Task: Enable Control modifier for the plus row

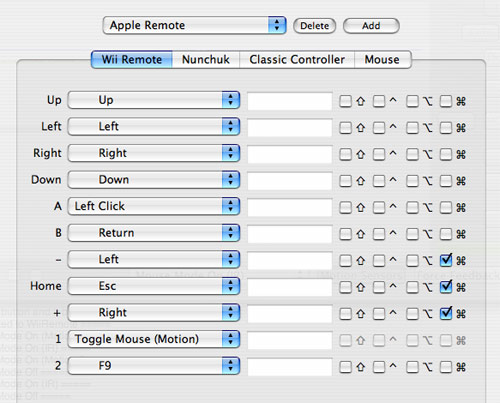Action: tap(379, 314)
